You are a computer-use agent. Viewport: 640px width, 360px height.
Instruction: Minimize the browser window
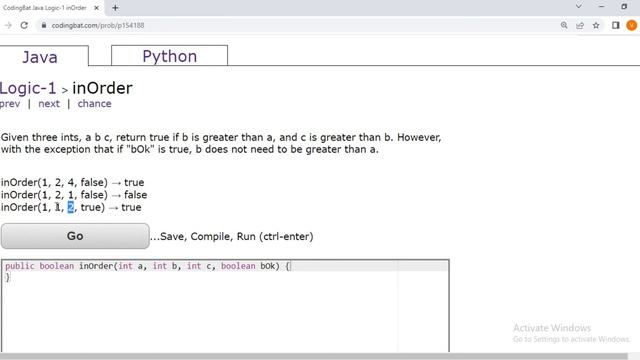point(601,7)
